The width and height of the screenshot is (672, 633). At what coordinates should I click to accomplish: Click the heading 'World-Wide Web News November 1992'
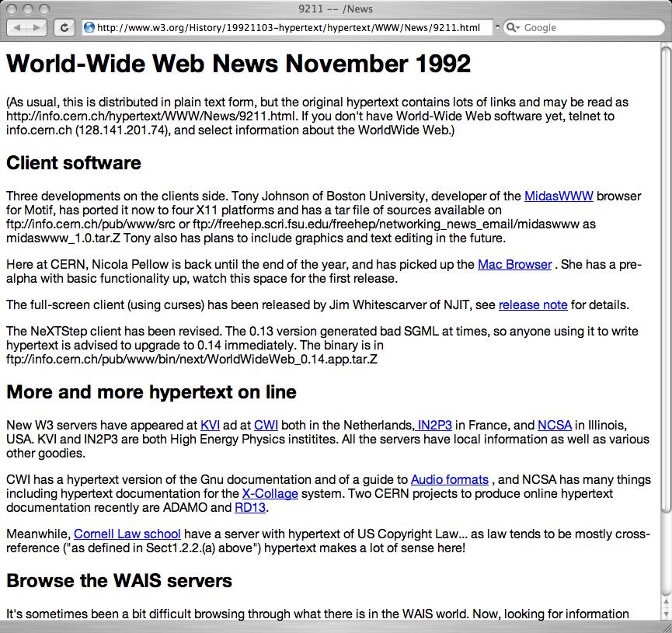click(x=239, y=64)
